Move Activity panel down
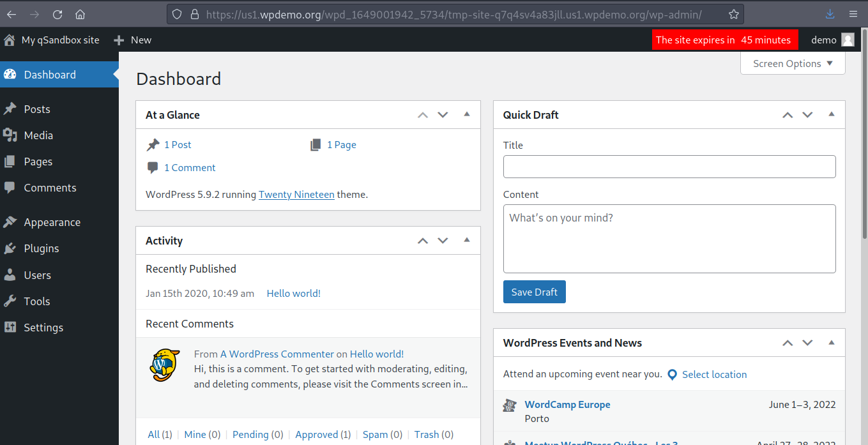 443,241
